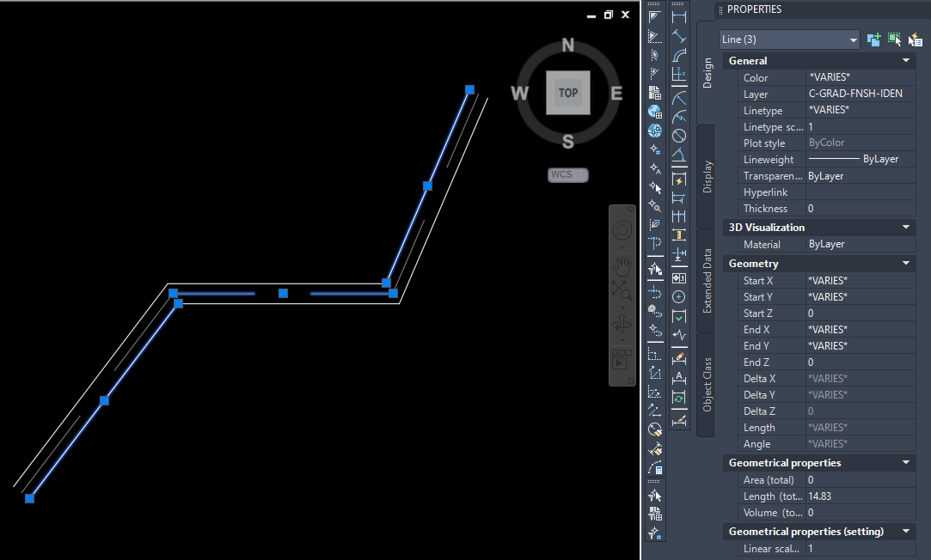The width and height of the screenshot is (931, 560).
Task: Click the Linetype *VARIES* field
Action: point(860,110)
